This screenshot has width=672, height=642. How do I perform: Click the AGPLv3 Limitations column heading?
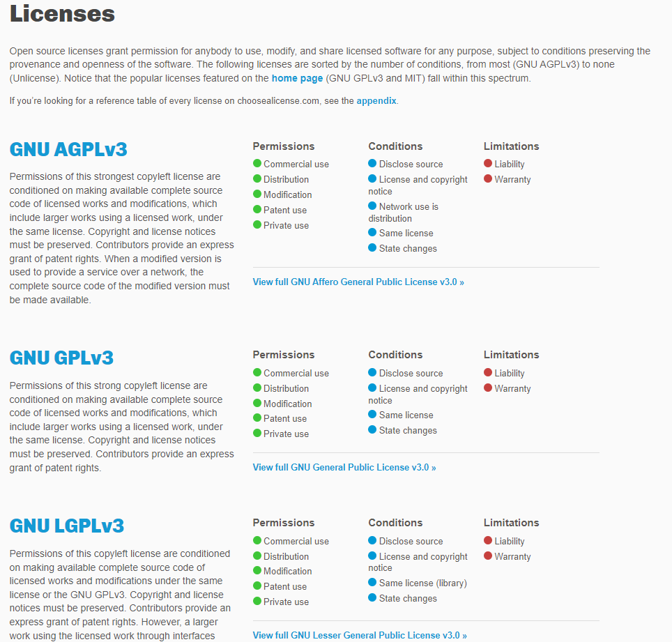coord(511,146)
